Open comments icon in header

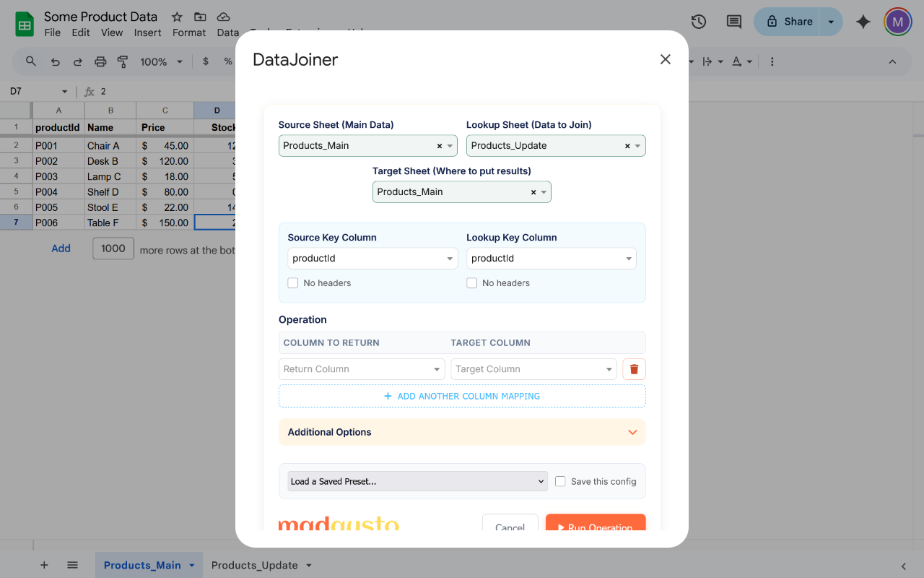[x=733, y=22]
